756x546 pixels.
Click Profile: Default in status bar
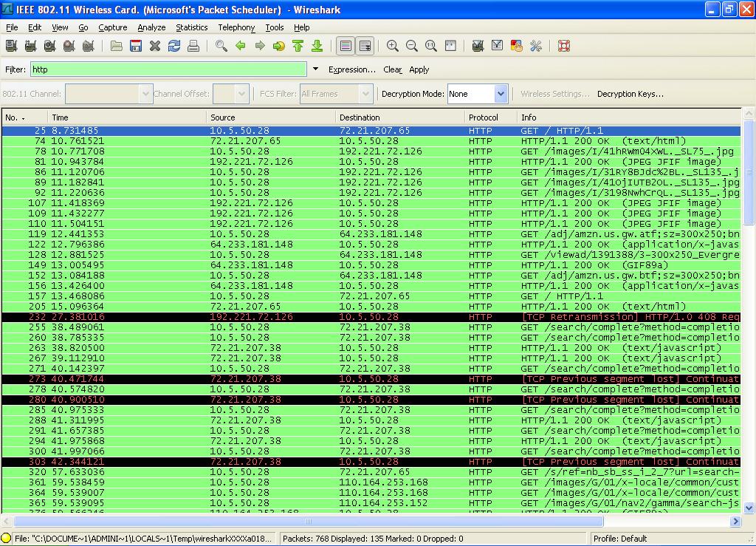[620, 539]
